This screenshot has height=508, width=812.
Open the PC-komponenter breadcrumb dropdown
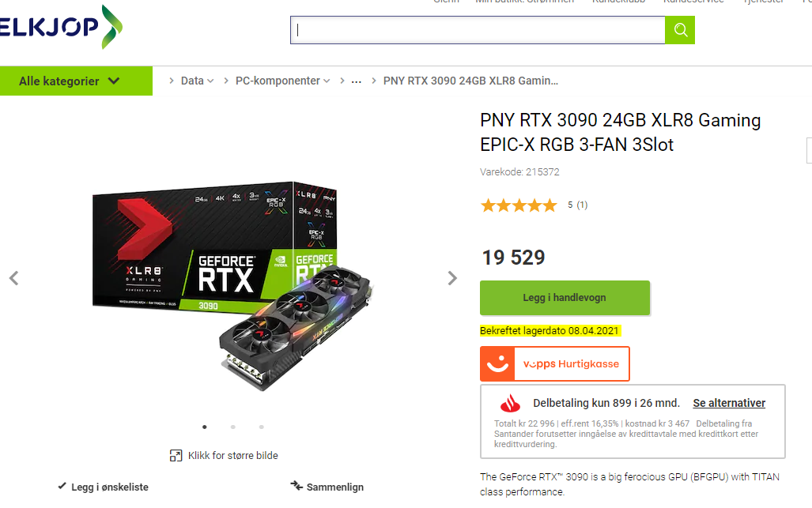(283, 81)
